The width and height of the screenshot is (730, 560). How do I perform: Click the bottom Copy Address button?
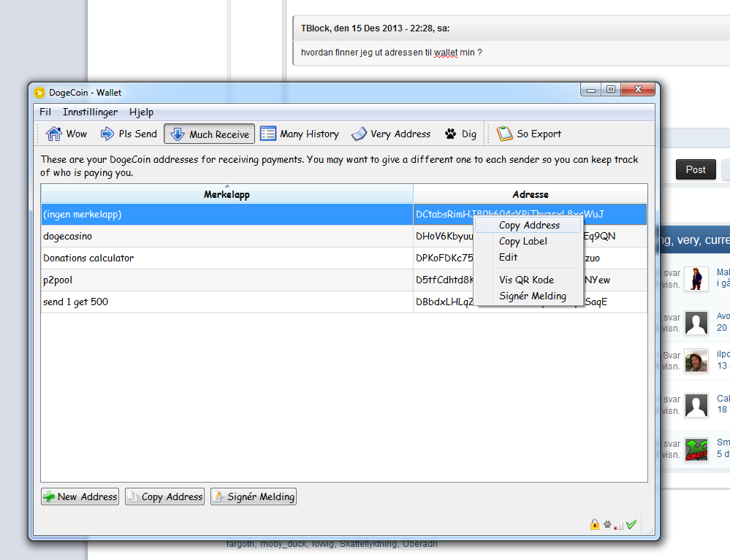tap(165, 496)
